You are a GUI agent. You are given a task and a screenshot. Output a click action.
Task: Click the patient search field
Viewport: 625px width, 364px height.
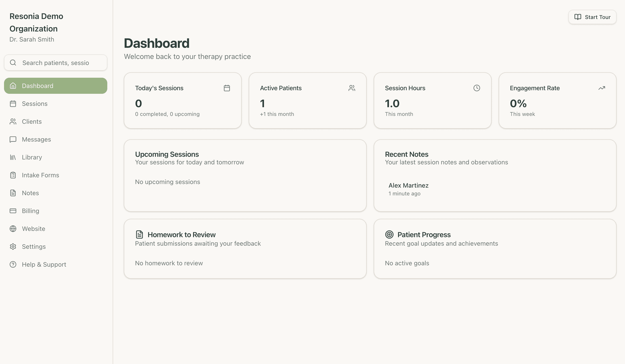click(56, 63)
